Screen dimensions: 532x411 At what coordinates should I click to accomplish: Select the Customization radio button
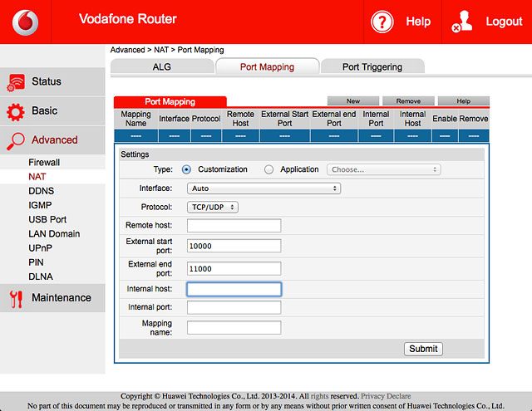(186, 169)
